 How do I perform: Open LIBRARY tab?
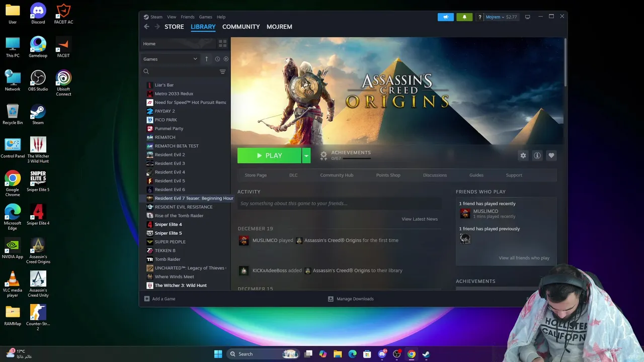point(203,27)
